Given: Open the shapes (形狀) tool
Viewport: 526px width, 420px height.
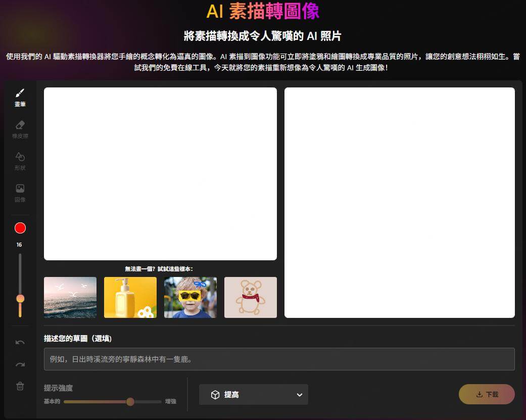Looking at the screenshot, I should coord(20,161).
